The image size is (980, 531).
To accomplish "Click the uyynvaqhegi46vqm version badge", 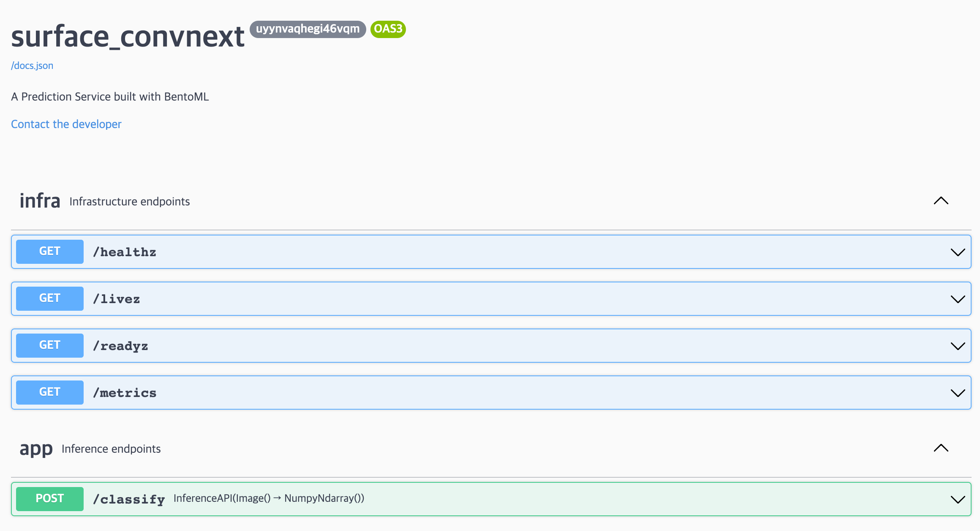I will [x=308, y=29].
